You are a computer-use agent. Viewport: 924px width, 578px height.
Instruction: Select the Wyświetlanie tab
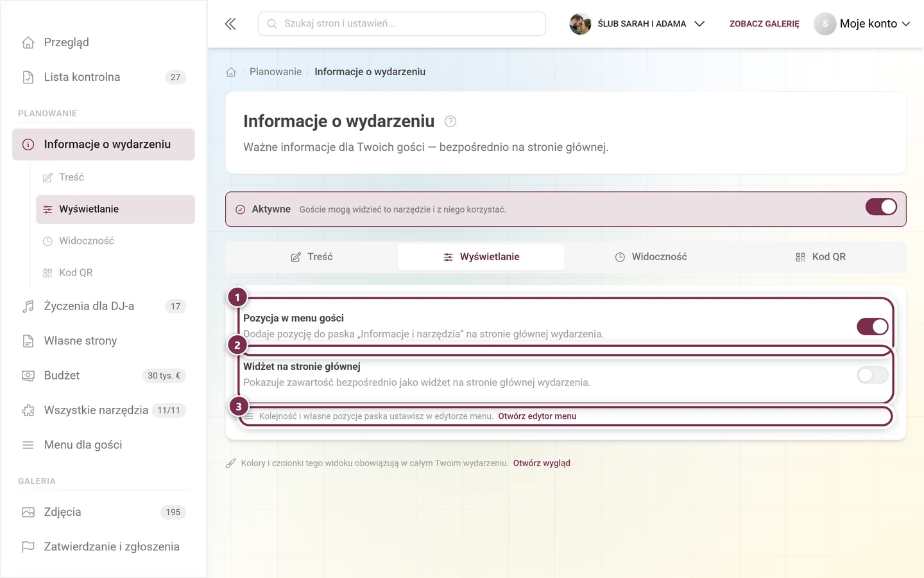[481, 257]
